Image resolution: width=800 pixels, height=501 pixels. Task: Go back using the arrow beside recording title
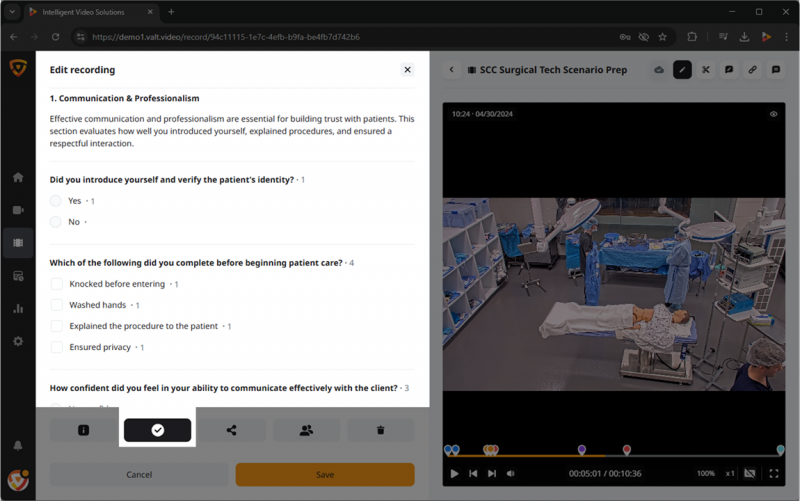point(452,70)
